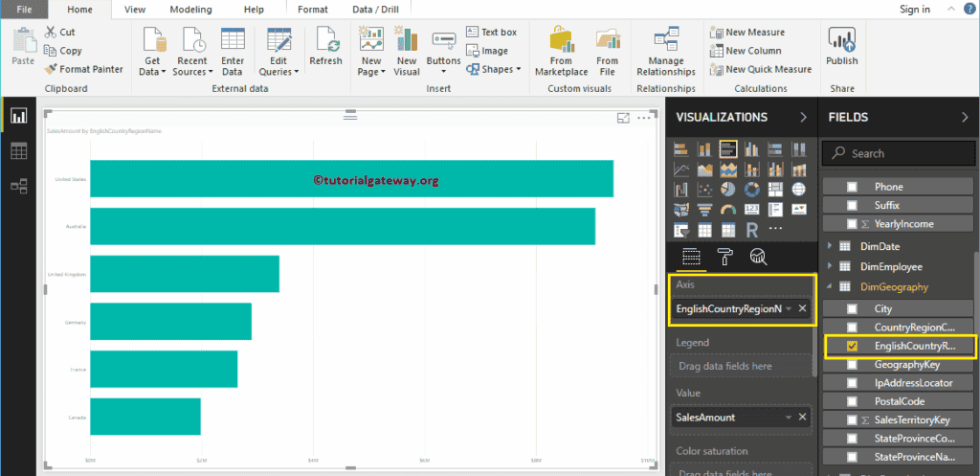Open the Help tab
Screen dimensions: 980x476
pos(253,10)
